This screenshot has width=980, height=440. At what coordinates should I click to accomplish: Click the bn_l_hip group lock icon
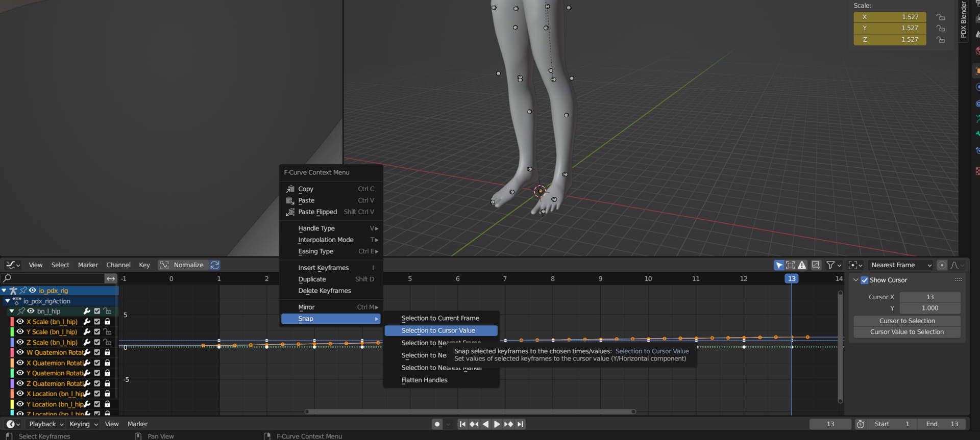coord(107,311)
